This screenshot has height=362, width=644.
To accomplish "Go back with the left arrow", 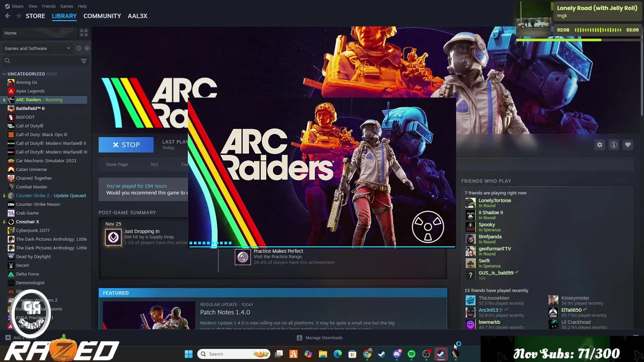I will (8, 16).
